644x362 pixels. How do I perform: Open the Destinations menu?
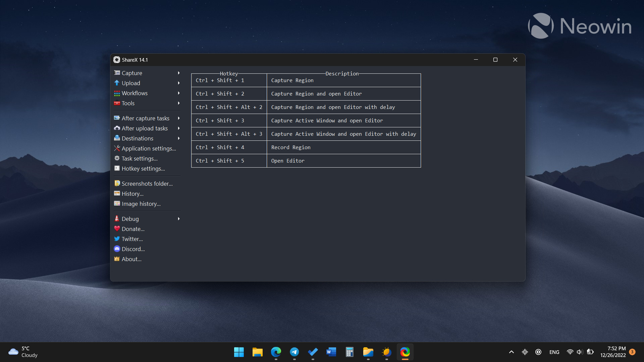tap(147, 138)
